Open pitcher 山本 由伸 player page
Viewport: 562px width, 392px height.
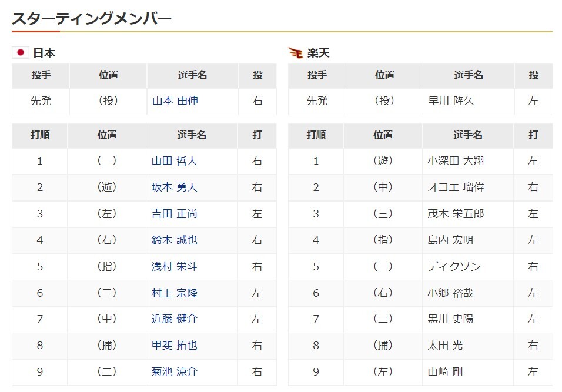(175, 100)
